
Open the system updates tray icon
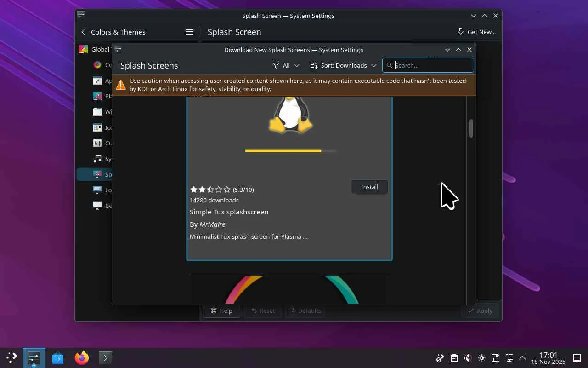coord(440,358)
